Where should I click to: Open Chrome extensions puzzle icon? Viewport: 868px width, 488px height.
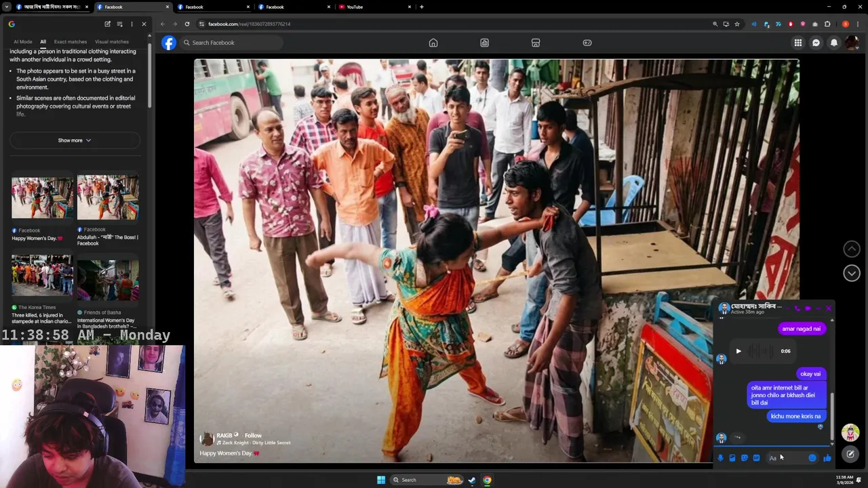pos(827,24)
